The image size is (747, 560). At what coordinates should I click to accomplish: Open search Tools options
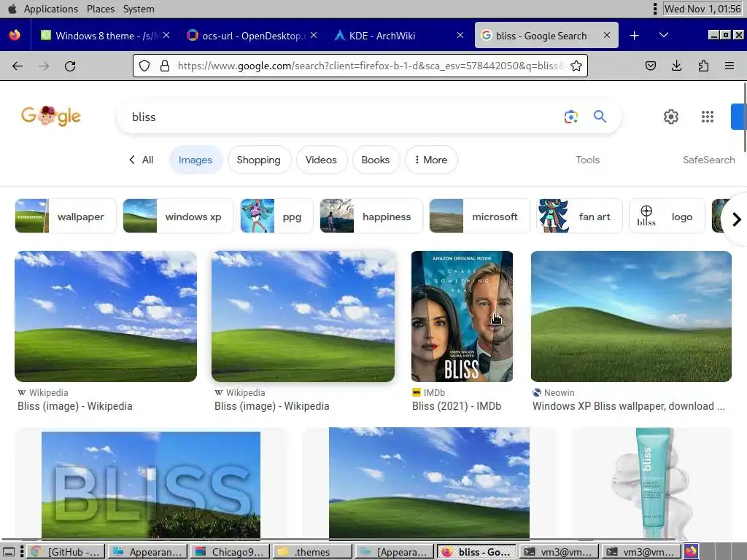click(587, 160)
